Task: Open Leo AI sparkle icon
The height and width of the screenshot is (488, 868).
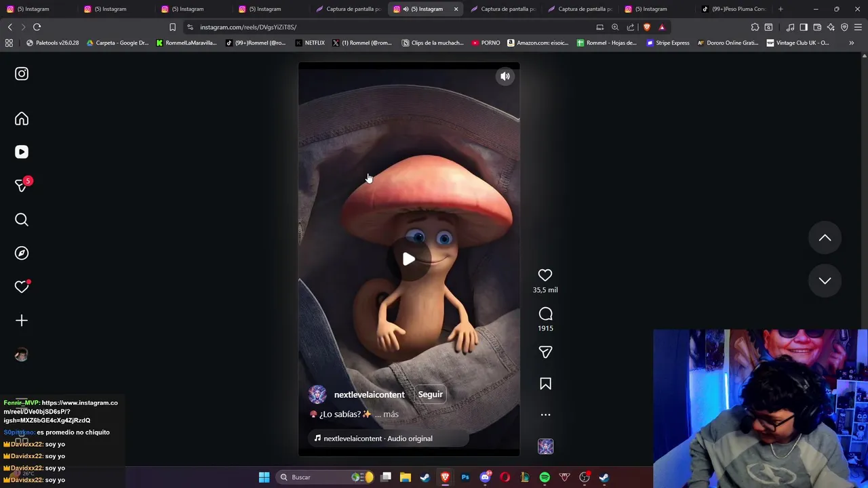Action: click(x=831, y=27)
